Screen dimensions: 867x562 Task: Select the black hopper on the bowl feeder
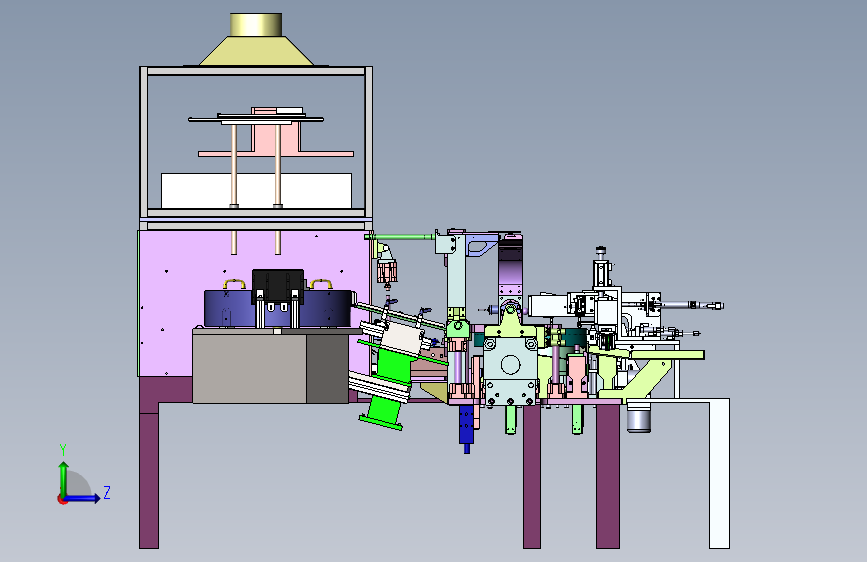(x=278, y=285)
